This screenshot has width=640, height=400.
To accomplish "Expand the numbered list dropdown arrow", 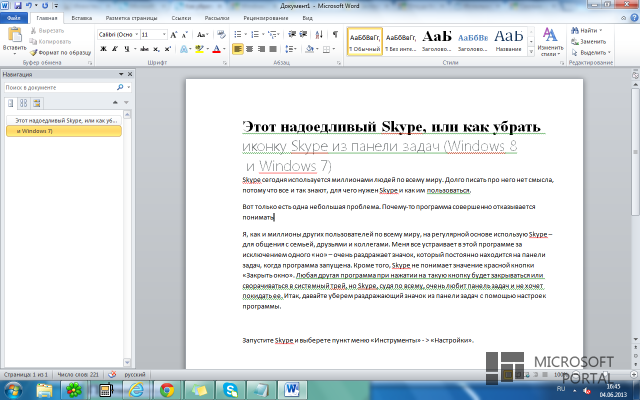I will coord(263,35).
